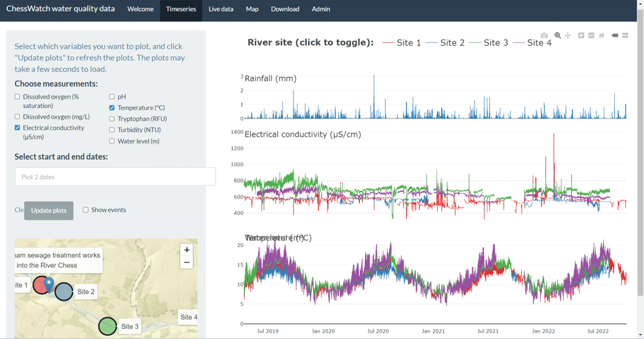Select the Zoom tool in the plot modebar

tap(557, 35)
